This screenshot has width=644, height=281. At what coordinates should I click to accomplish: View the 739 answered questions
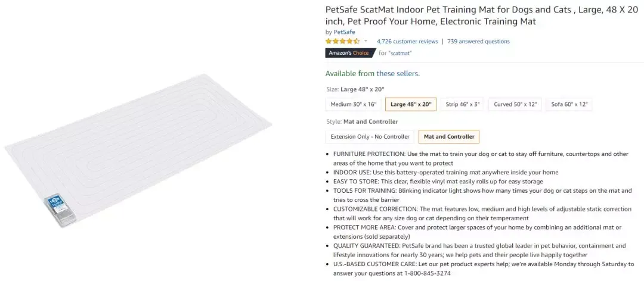478,42
